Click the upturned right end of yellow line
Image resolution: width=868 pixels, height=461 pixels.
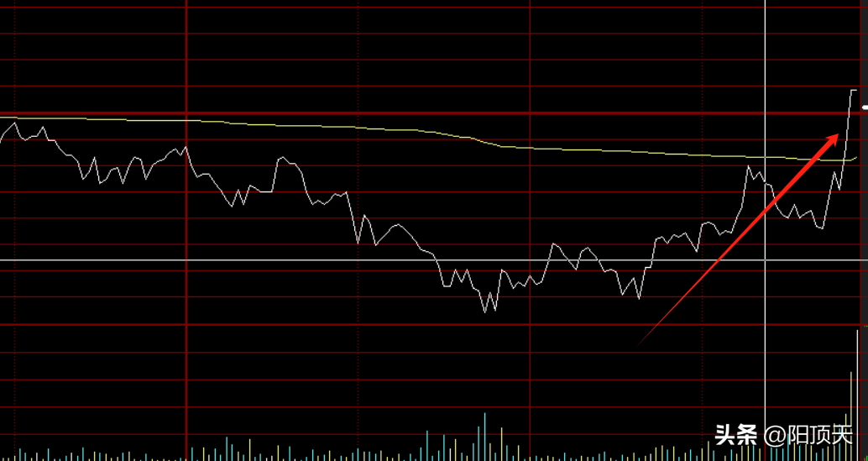[x=855, y=156]
